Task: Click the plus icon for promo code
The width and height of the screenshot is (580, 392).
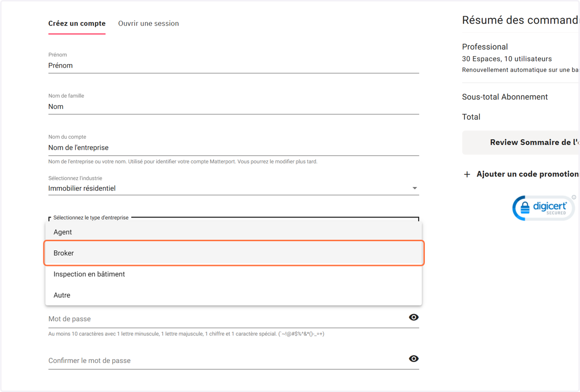Action: click(467, 174)
